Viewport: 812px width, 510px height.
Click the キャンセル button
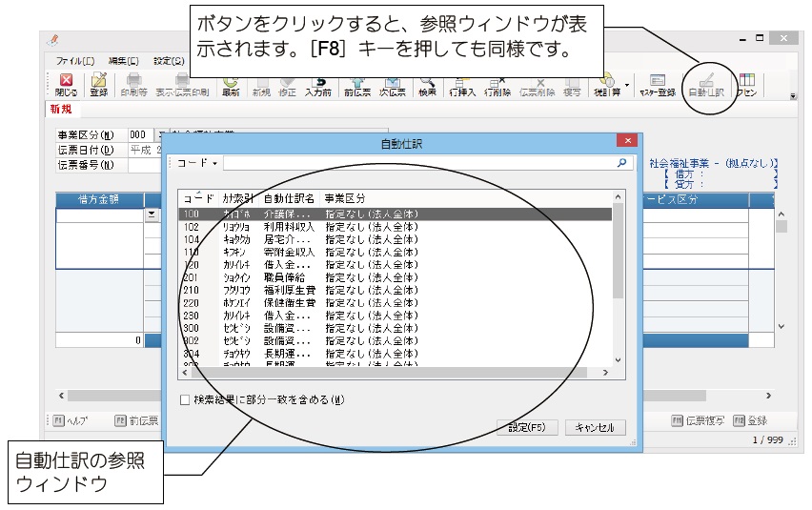point(595,427)
